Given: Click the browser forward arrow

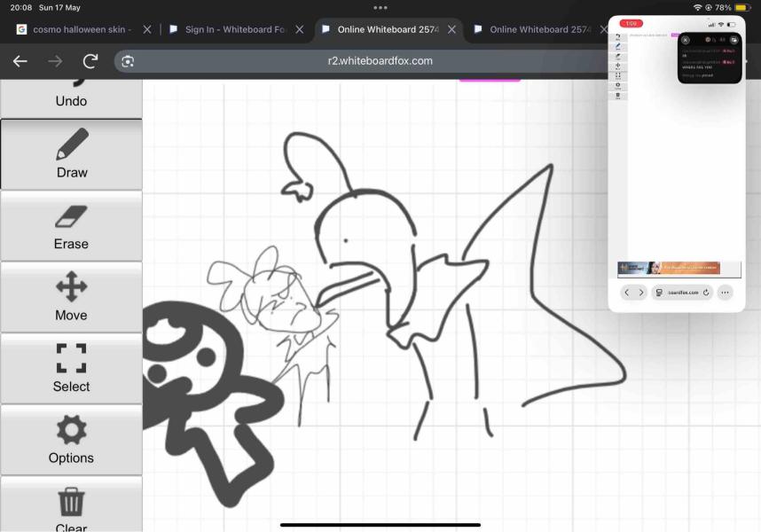Looking at the screenshot, I should point(55,61).
